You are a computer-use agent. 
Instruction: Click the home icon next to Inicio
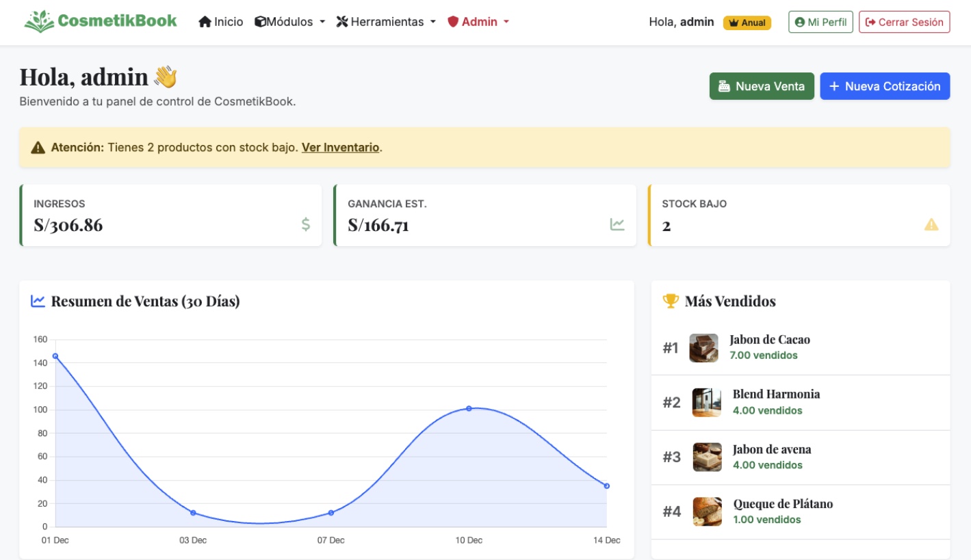click(x=204, y=21)
